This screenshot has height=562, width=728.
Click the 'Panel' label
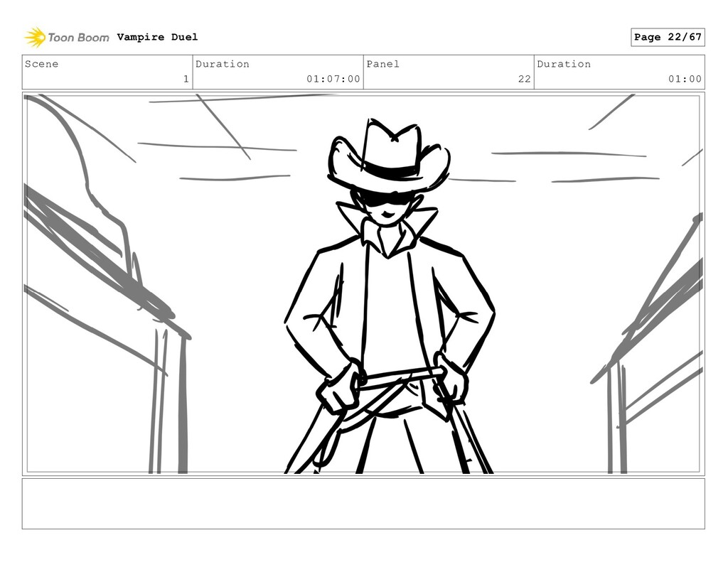(383, 64)
